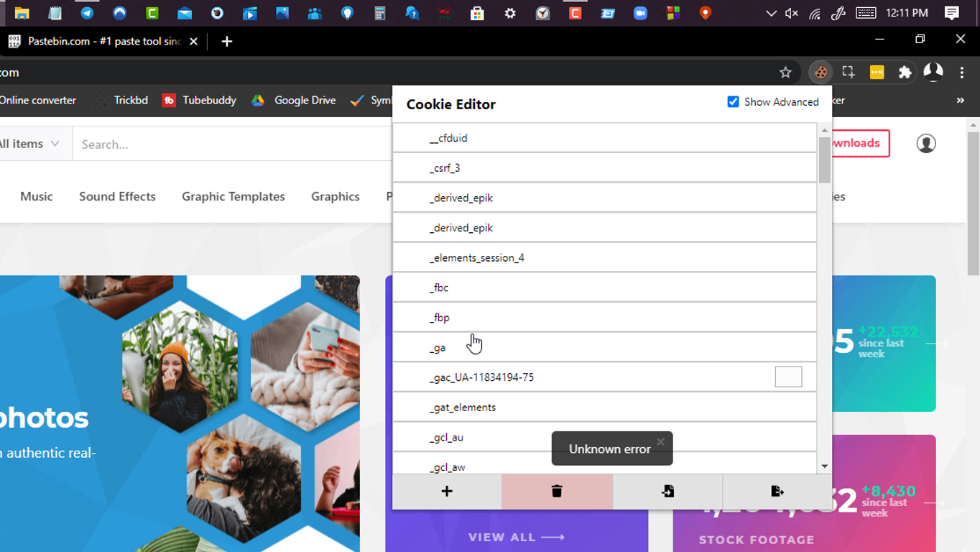Open the Google Drive bookmark
This screenshot has width=980, height=552.
[x=303, y=101]
